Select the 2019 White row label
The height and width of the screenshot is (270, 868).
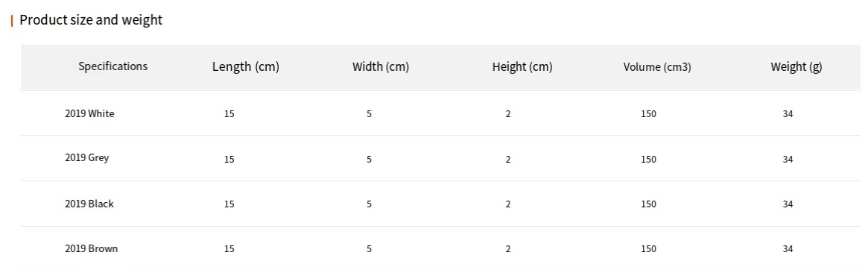point(89,113)
